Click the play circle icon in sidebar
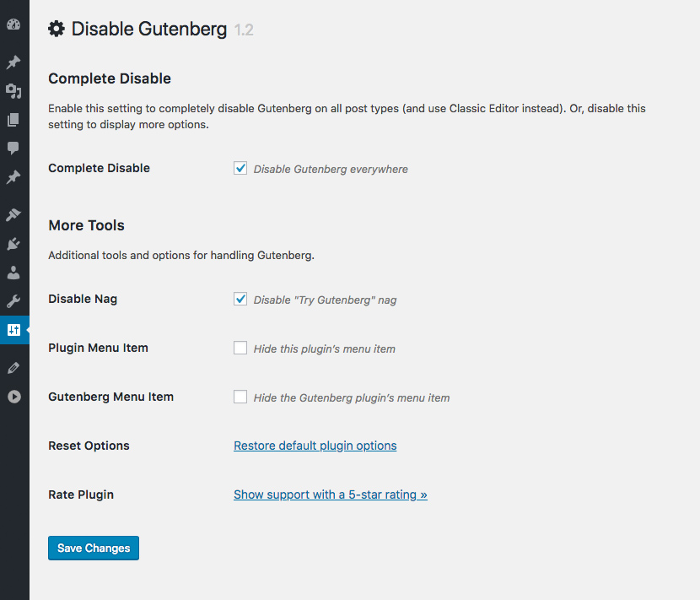The width and height of the screenshot is (700, 600). [13, 397]
